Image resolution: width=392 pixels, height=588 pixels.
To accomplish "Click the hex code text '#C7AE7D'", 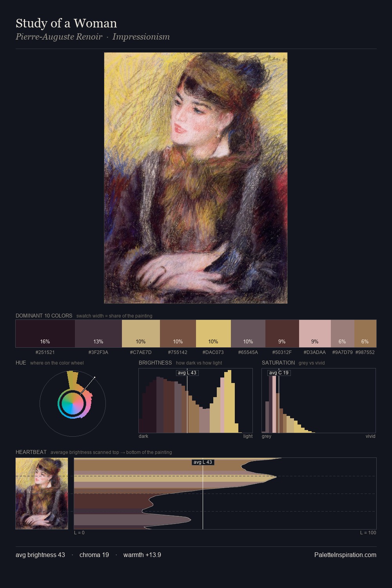I will click(141, 352).
